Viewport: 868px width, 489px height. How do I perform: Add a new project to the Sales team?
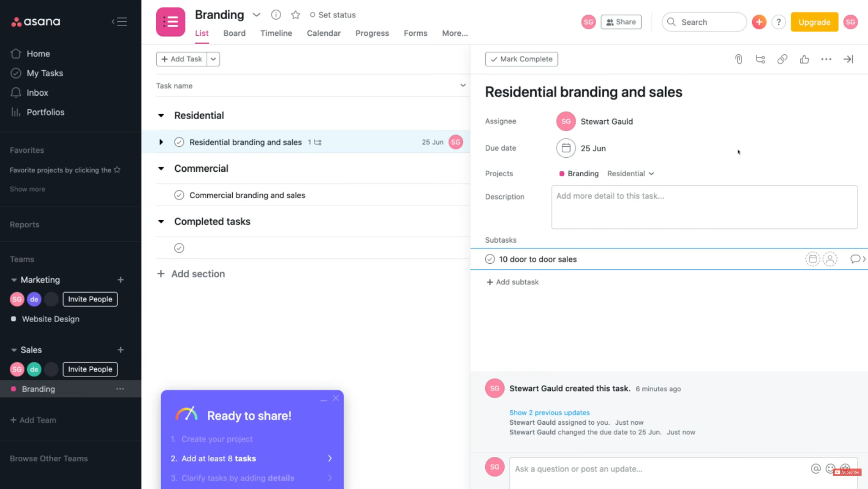click(x=120, y=350)
